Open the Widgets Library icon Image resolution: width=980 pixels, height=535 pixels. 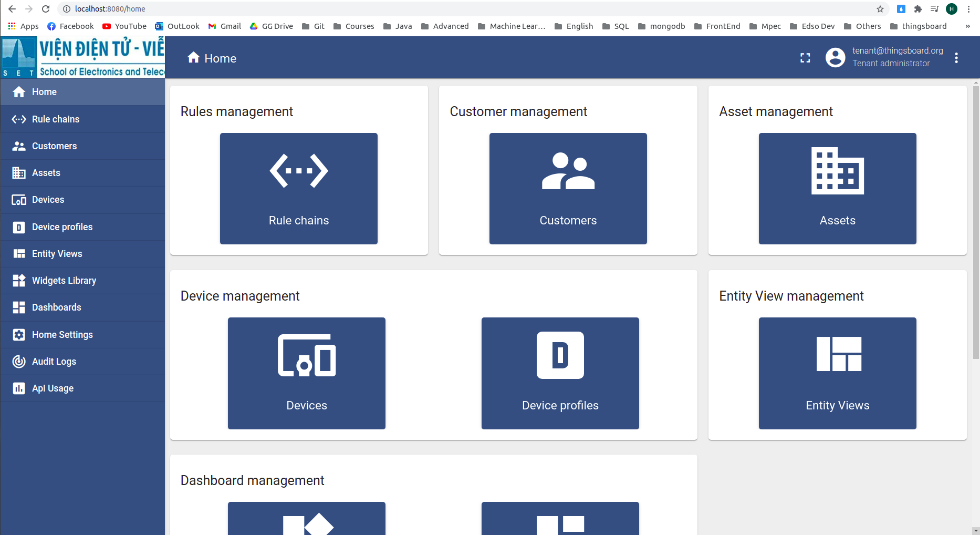coord(19,280)
